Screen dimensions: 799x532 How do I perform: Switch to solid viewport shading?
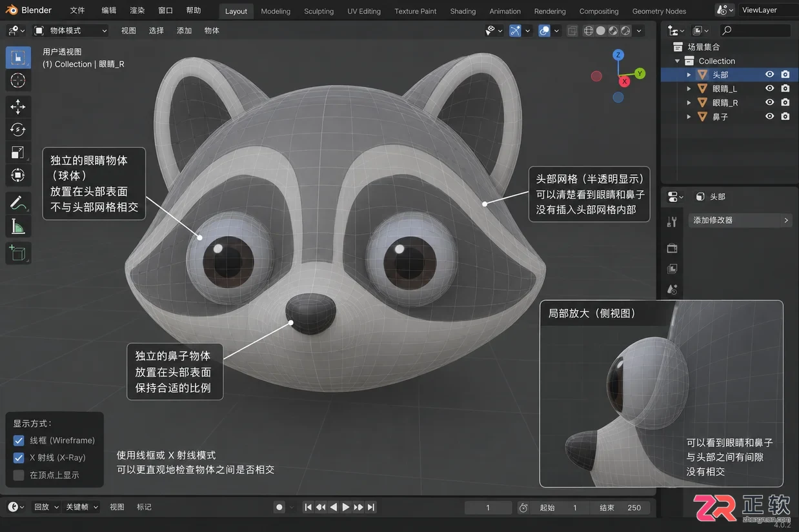(601, 30)
